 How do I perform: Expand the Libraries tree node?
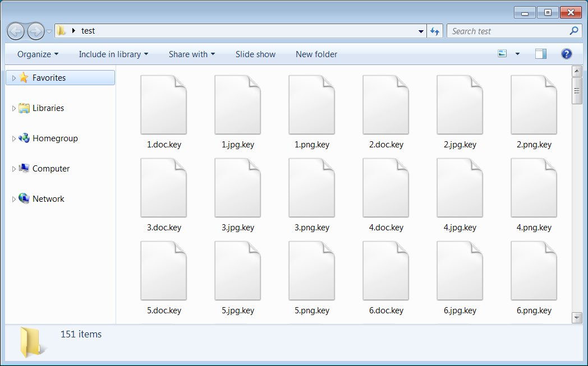14,108
